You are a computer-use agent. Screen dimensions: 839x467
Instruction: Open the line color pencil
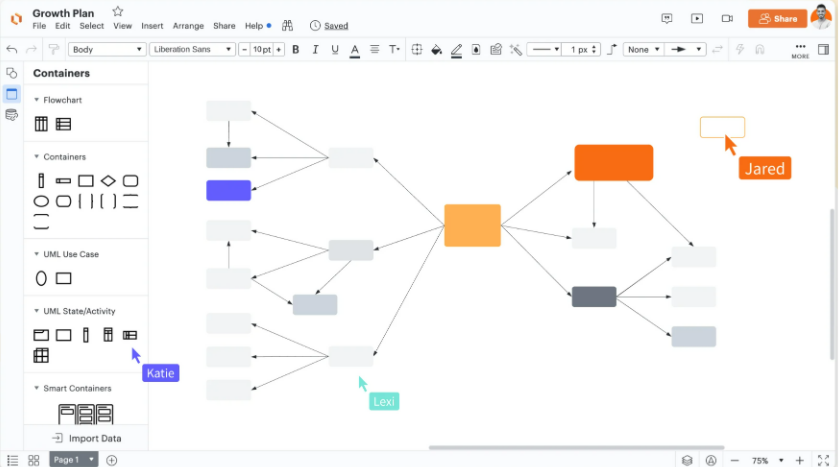click(x=456, y=50)
